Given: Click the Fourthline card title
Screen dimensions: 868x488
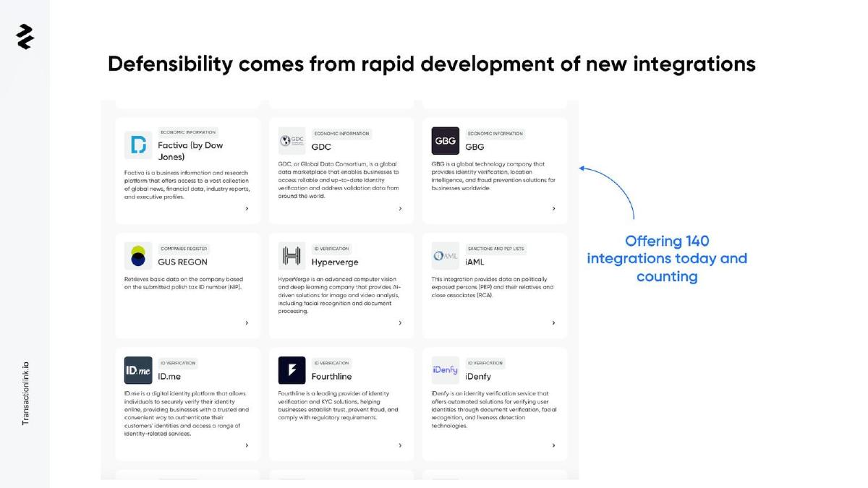Looking at the screenshot, I should pos(331,377).
